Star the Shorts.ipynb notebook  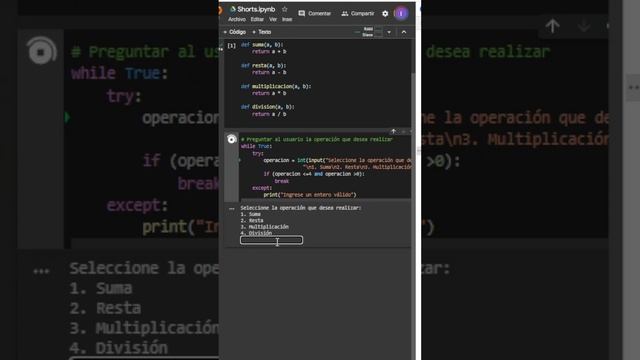point(284,9)
